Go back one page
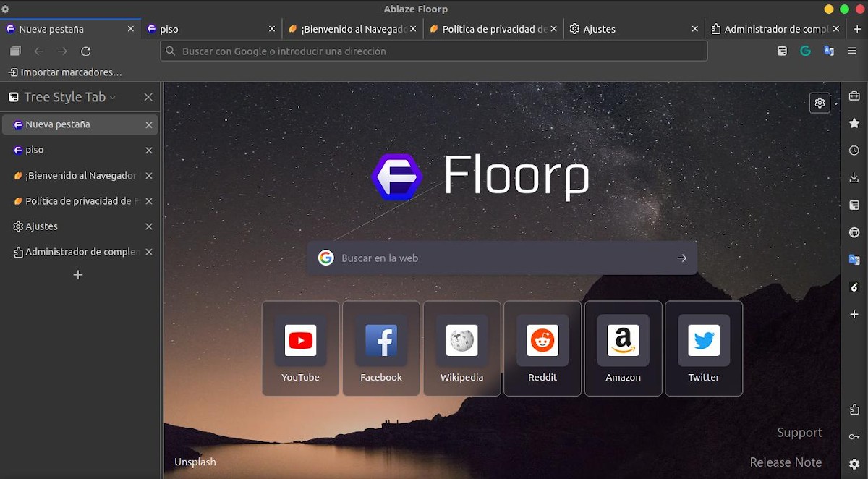Image resolution: width=868 pixels, height=479 pixels. (39, 51)
